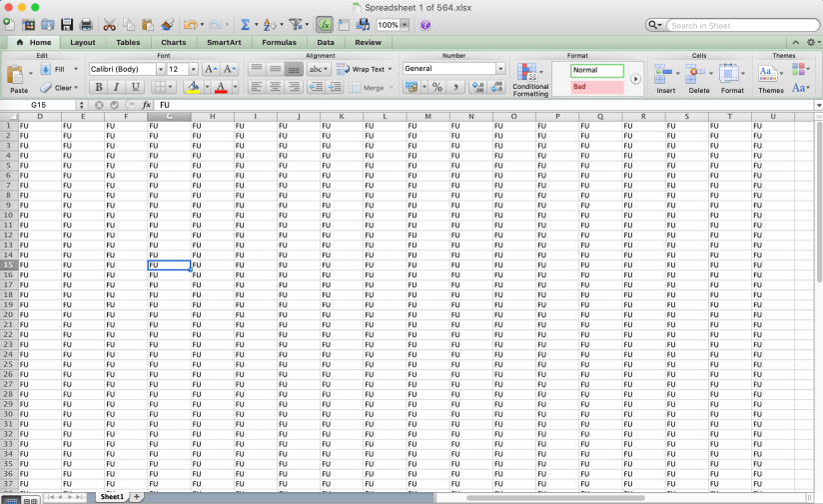Click the Print icon in toolbar

(86, 24)
